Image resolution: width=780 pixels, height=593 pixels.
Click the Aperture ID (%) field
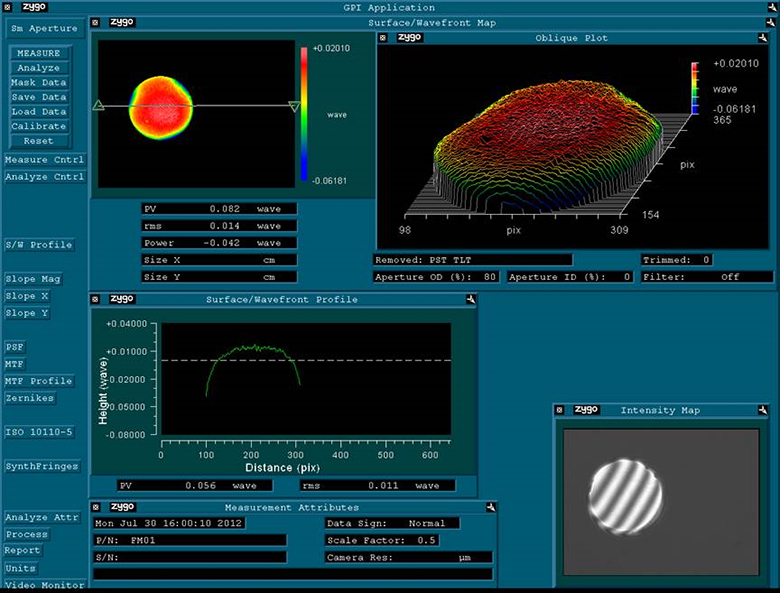point(570,277)
